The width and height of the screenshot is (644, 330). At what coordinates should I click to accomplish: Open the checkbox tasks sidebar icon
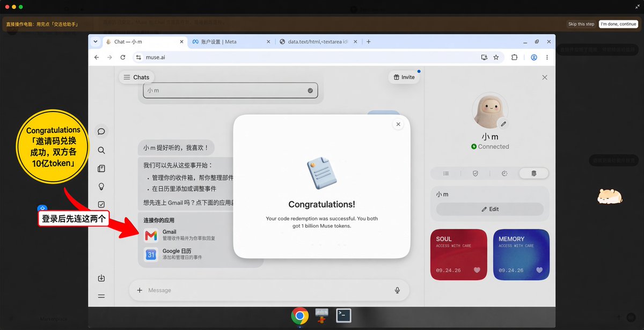click(x=101, y=204)
